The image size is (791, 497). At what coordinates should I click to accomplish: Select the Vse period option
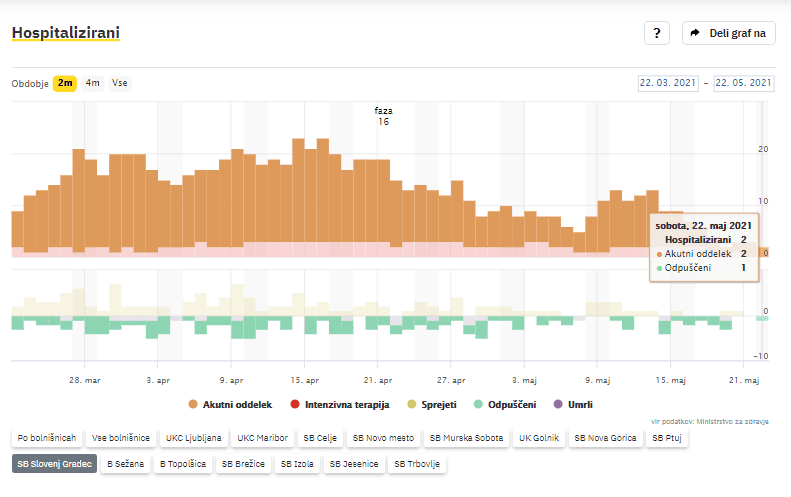click(x=119, y=83)
